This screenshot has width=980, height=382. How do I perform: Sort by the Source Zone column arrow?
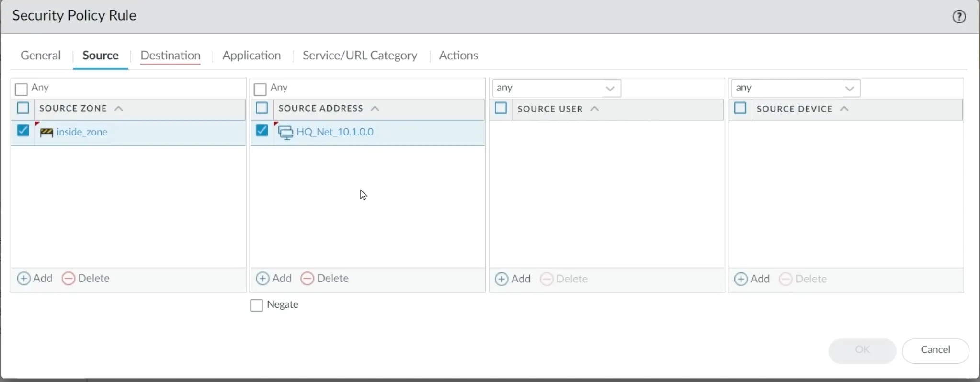coord(119,109)
